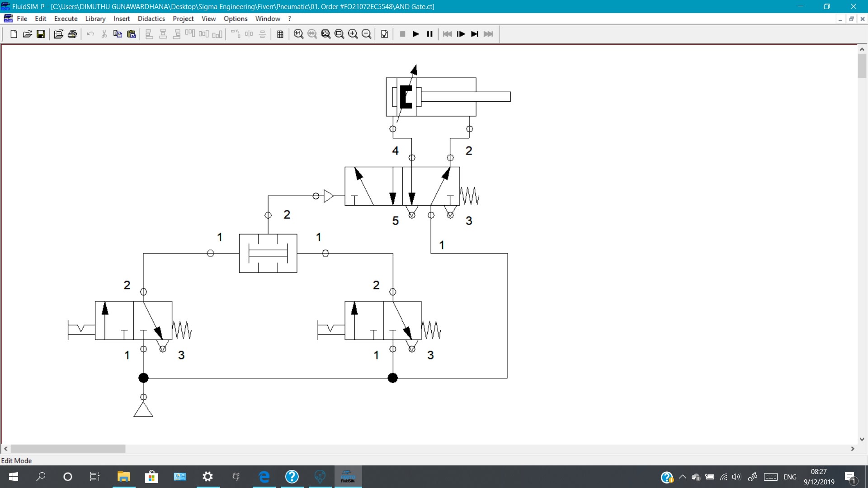Fit the circuit to the window view
The height and width of the screenshot is (488, 868).
325,34
